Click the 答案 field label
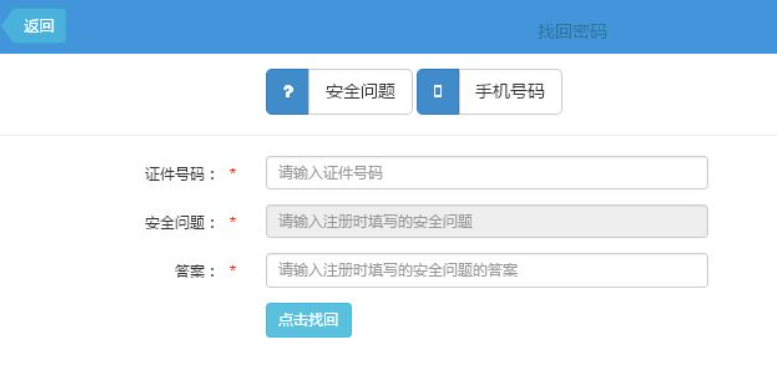This screenshot has height=365, width=777. tap(196, 271)
